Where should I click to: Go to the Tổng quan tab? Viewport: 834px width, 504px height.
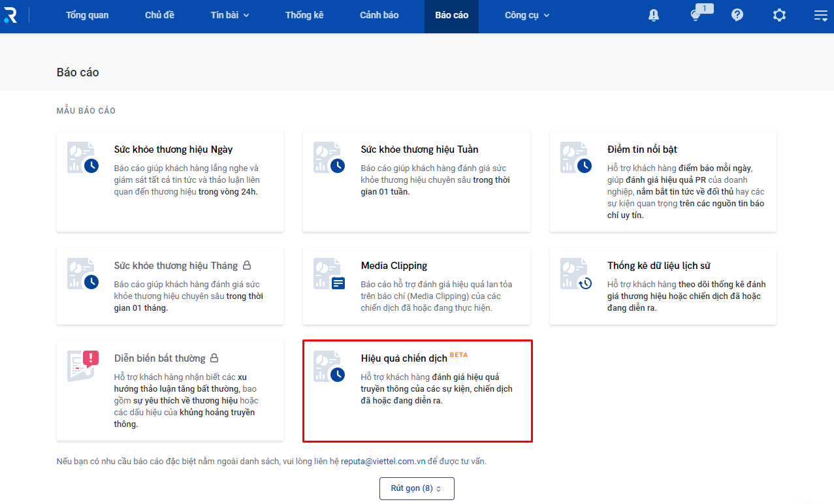coord(87,15)
